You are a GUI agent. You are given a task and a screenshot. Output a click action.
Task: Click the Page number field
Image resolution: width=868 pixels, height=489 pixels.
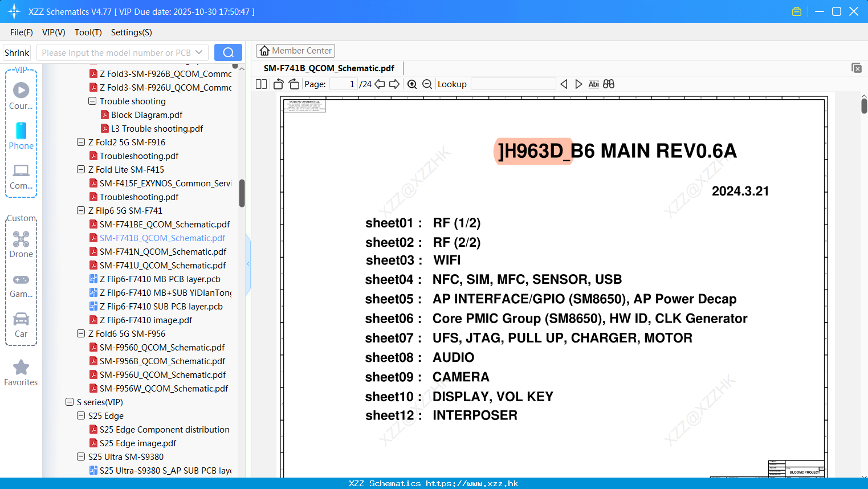click(x=343, y=84)
